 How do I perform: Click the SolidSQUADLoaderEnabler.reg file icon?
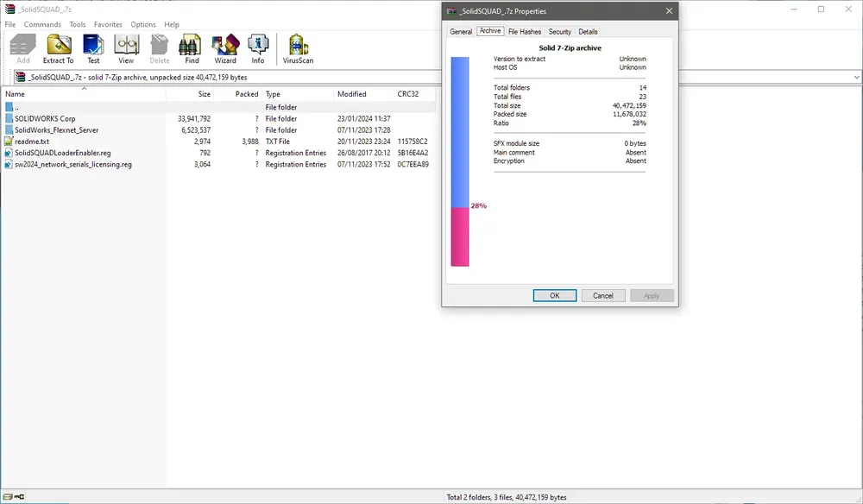coord(9,153)
